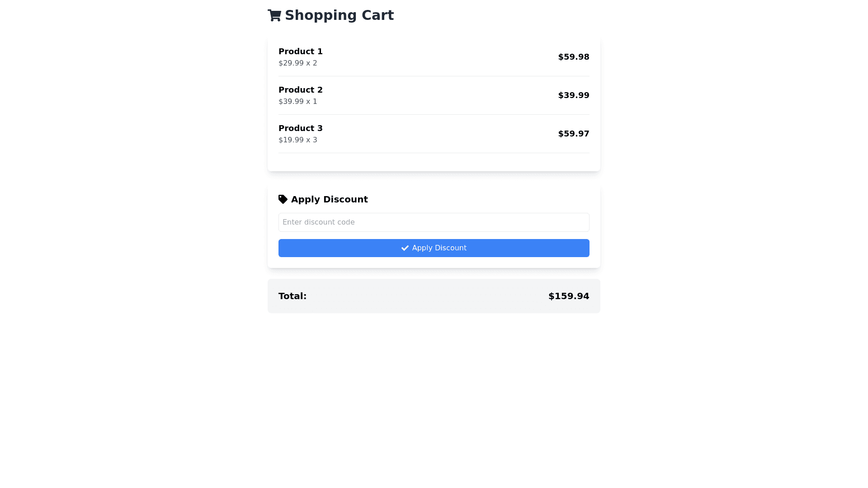
Task: Click the Total: label
Action: coord(292,296)
